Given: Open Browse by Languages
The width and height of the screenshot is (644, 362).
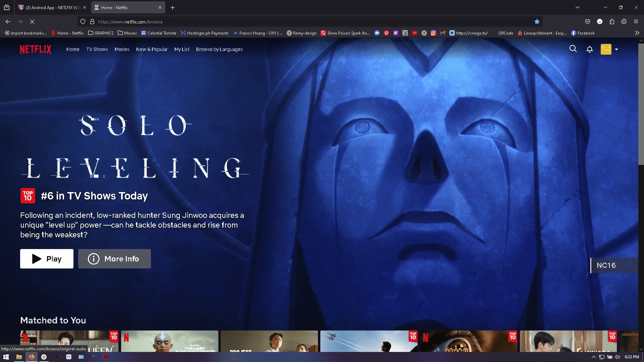Looking at the screenshot, I should [219, 49].
